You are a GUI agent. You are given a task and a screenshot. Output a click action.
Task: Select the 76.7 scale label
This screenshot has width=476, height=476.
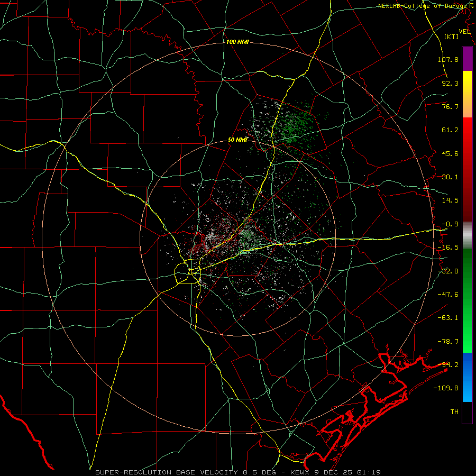point(450,106)
